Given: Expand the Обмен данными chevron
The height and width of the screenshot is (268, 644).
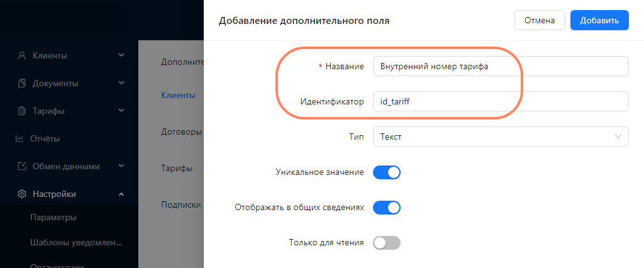Looking at the screenshot, I should [121, 166].
